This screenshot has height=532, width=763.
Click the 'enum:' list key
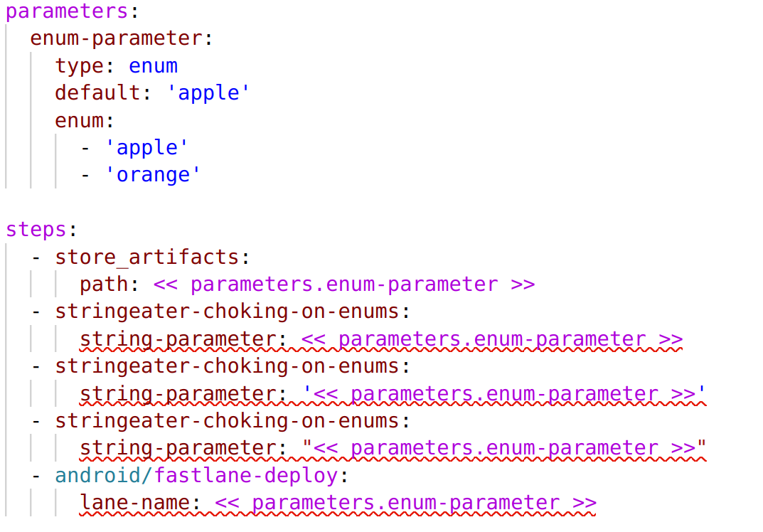pos(80,120)
